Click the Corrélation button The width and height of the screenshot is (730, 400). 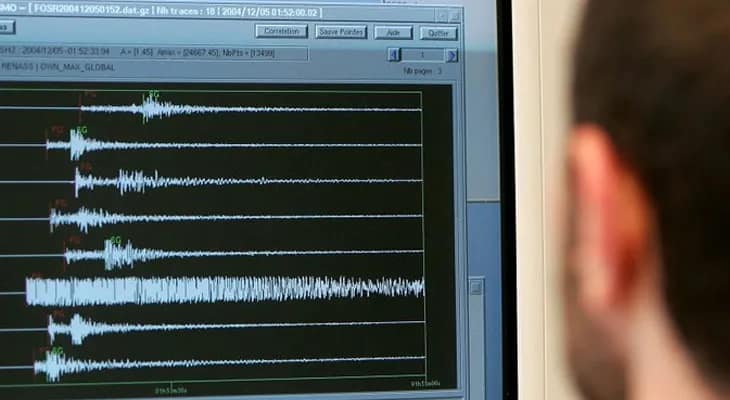click(x=281, y=31)
